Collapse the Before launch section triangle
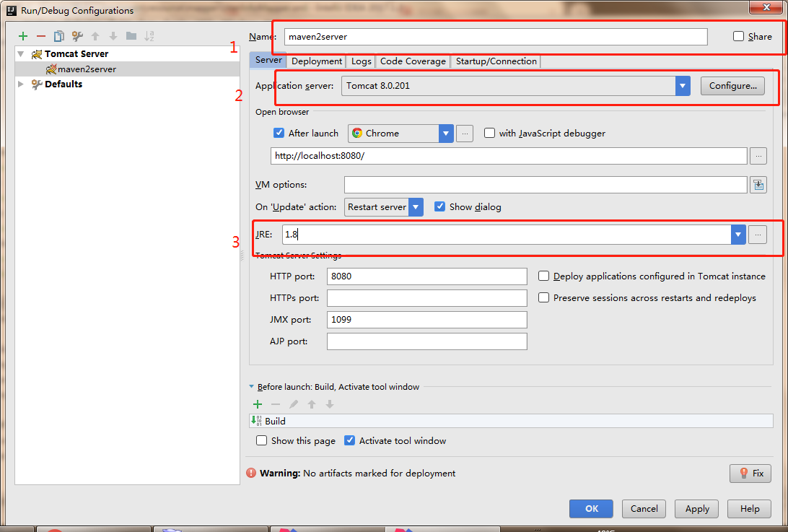 tap(252, 387)
